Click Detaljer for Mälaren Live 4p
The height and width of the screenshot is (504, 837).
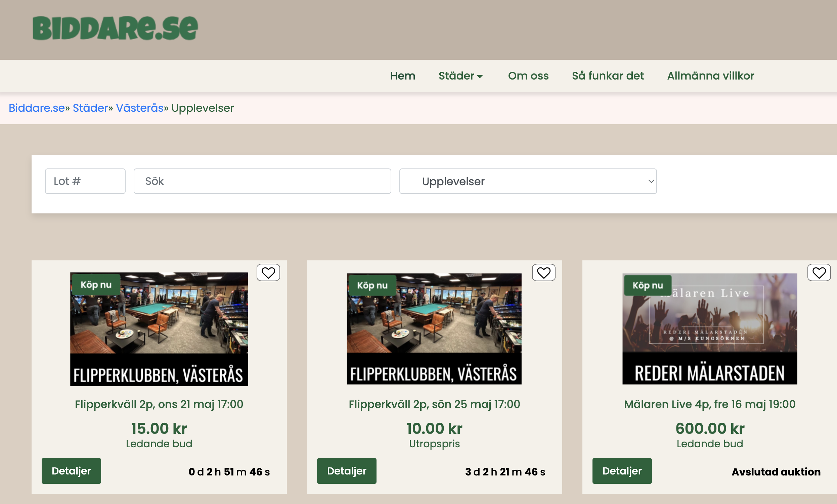coord(622,471)
